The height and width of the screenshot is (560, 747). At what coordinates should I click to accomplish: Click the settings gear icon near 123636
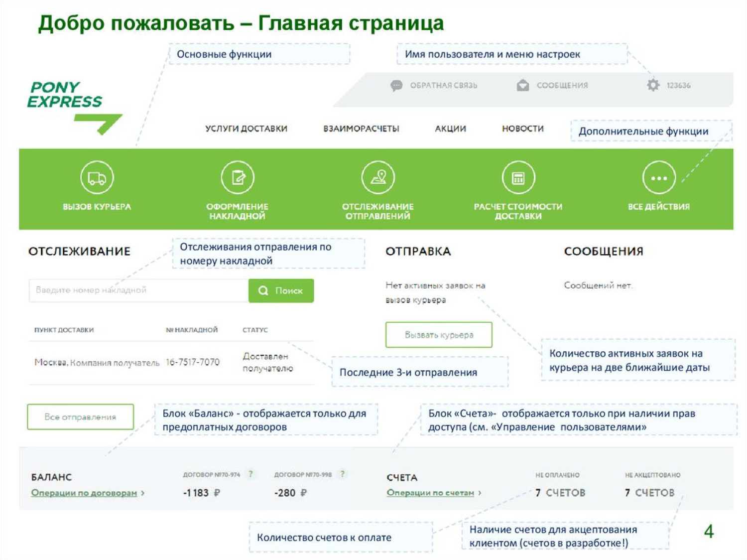pos(653,85)
